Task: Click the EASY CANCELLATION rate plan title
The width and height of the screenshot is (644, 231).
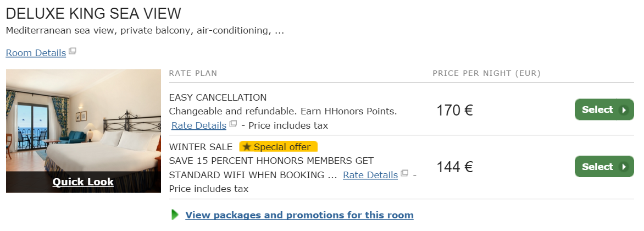Action: (218, 97)
